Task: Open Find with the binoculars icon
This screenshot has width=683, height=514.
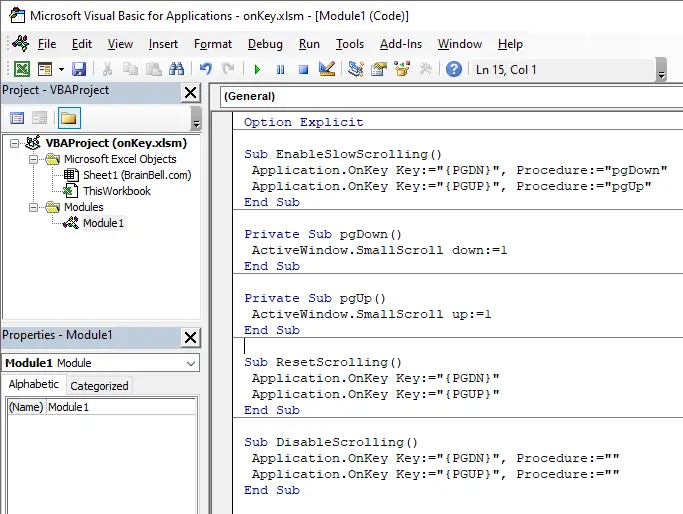Action: point(176,69)
